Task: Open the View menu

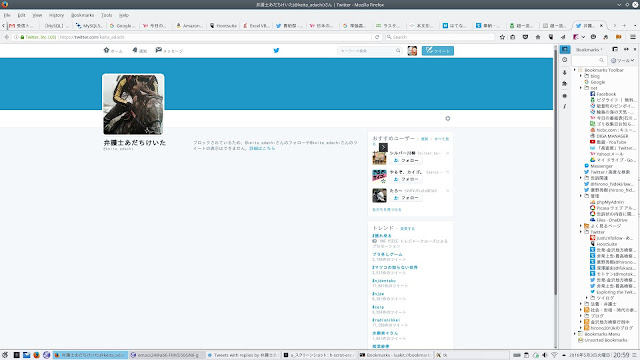Action: pos(37,15)
